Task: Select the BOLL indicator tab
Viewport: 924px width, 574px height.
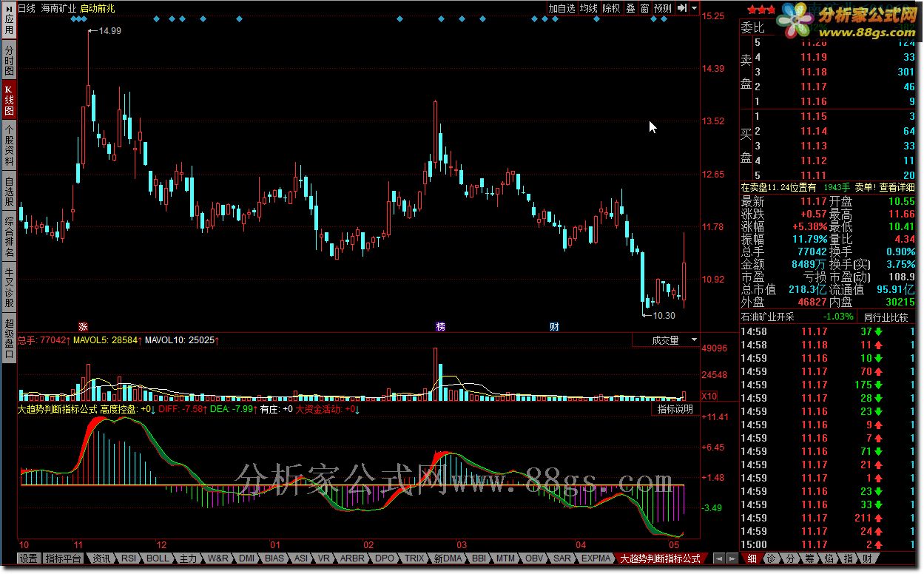Action: 158,558
